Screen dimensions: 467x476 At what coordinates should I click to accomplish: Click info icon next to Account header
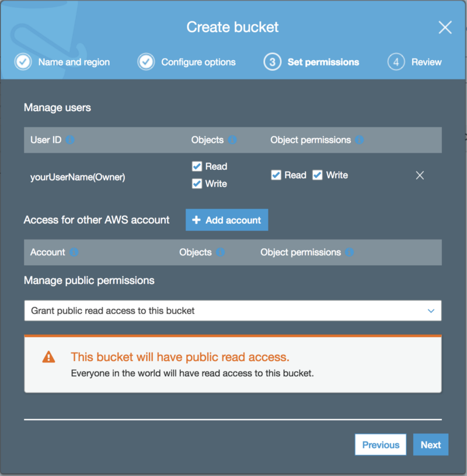click(74, 252)
